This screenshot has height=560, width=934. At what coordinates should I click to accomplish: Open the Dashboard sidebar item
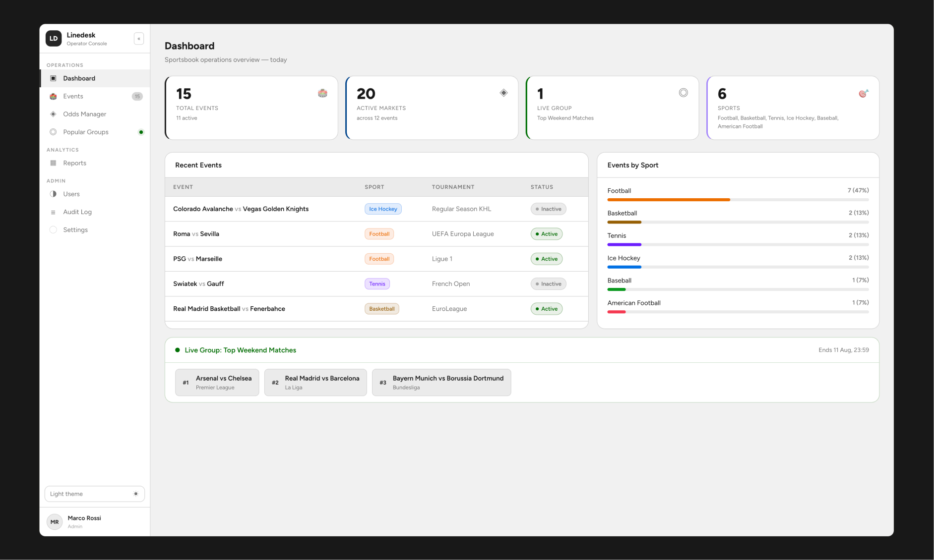click(x=95, y=78)
